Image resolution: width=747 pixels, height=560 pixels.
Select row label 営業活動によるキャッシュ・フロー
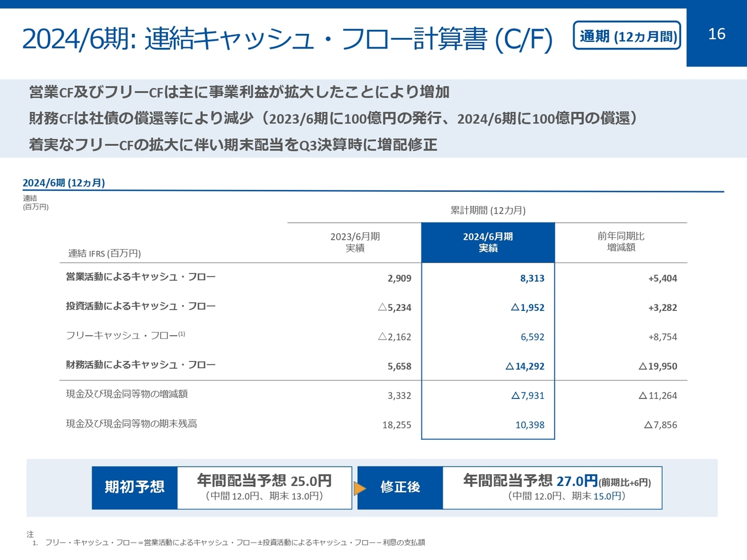(141, 277)
